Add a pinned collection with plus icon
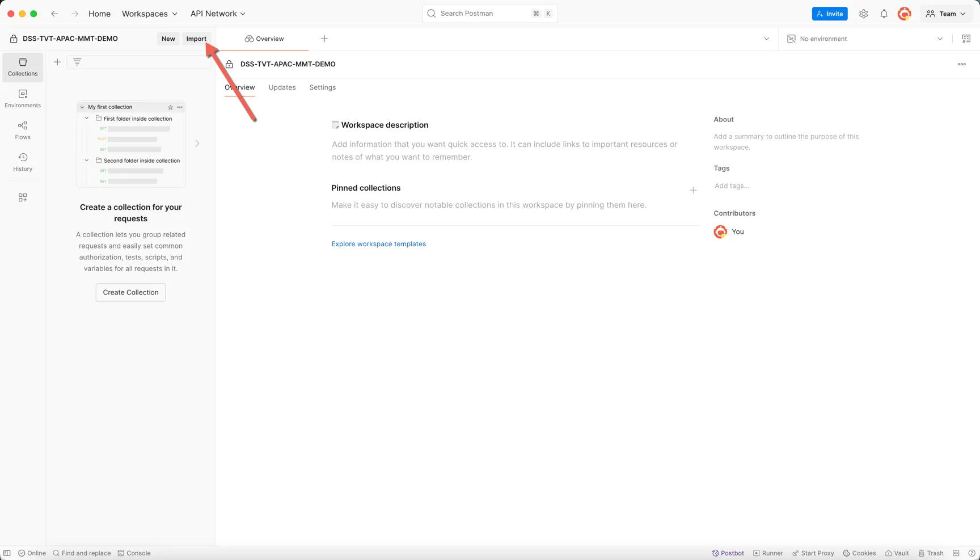980x560 pixels. coord(693,190)
